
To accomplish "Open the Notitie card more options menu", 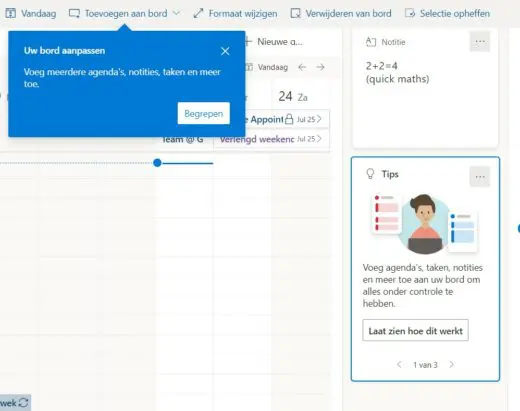I will [480, 42].
